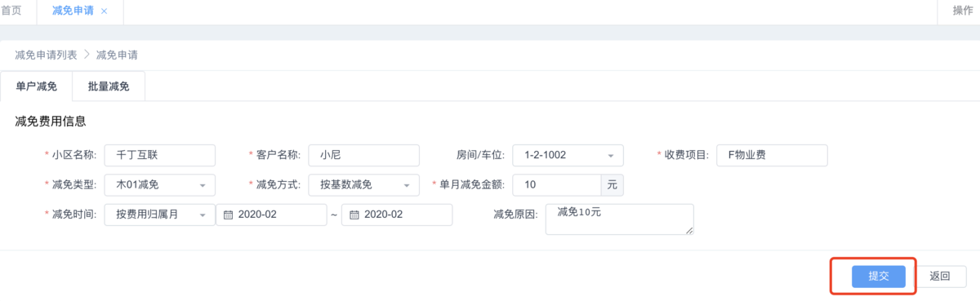Click the blue 提交 button
This screenshot has height=301, width=980.
click(x=878, y=276)
